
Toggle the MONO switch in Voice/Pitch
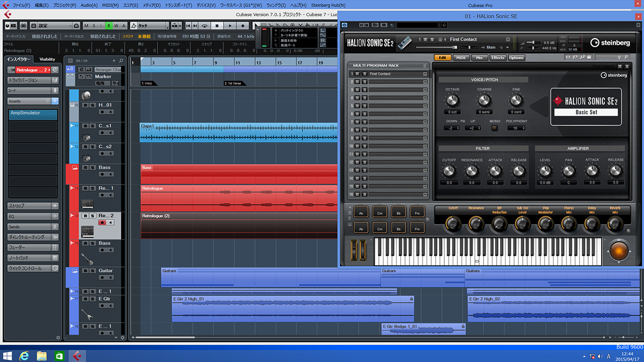coord(494,128)
